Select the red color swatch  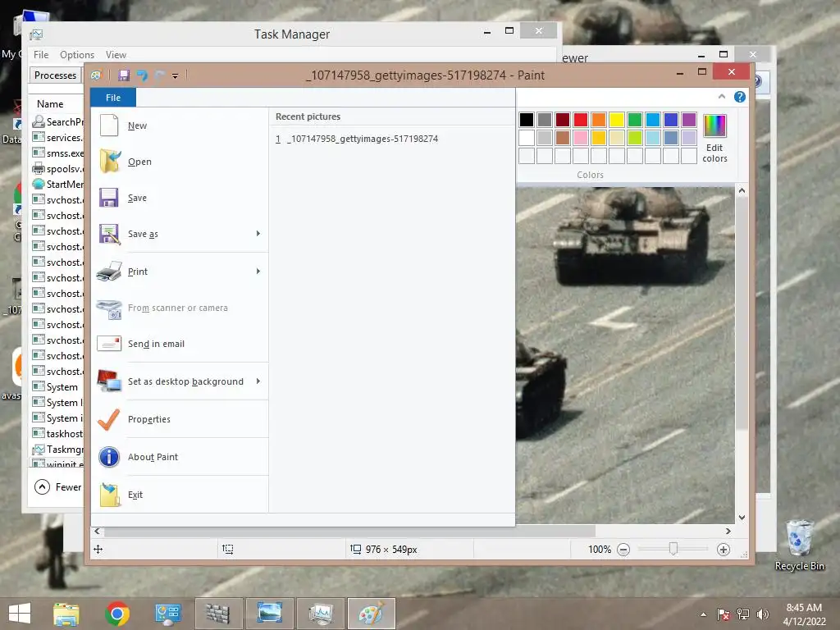click(x=581, y=120)
